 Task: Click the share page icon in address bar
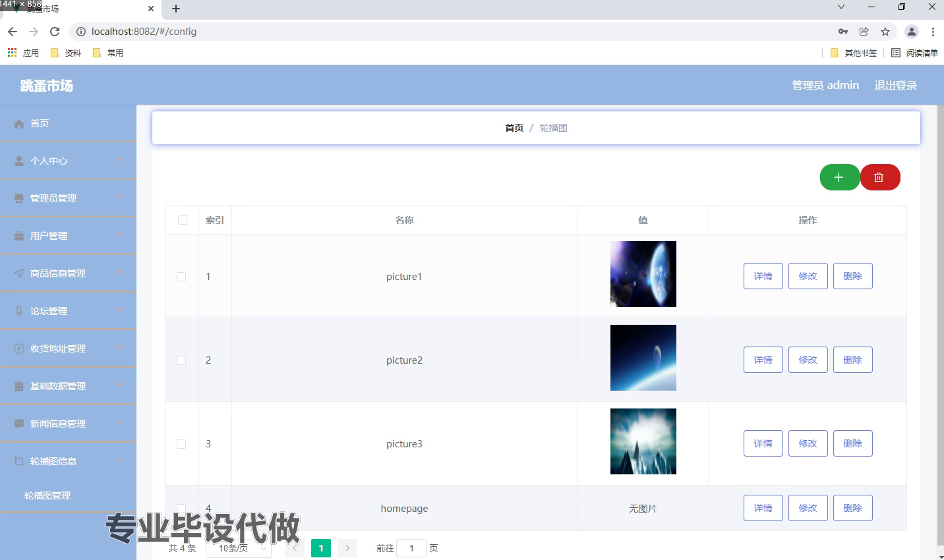pyautogui.click(x=864, y=32)
